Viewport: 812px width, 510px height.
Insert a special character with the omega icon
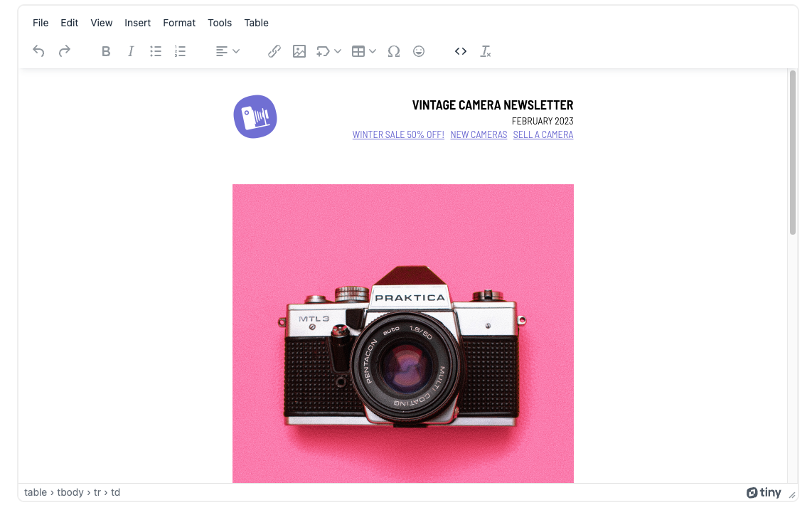pos(394,51)
